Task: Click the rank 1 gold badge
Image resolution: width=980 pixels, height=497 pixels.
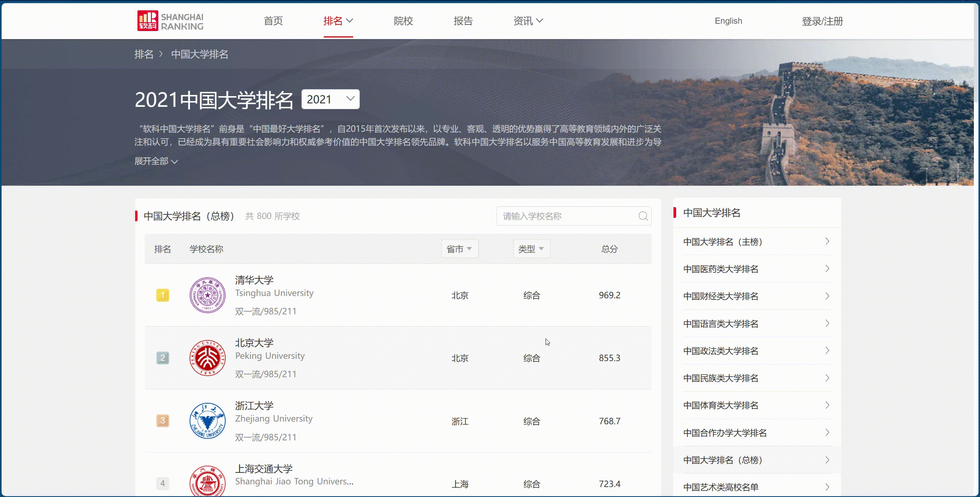Action: (x=162, y=295)
